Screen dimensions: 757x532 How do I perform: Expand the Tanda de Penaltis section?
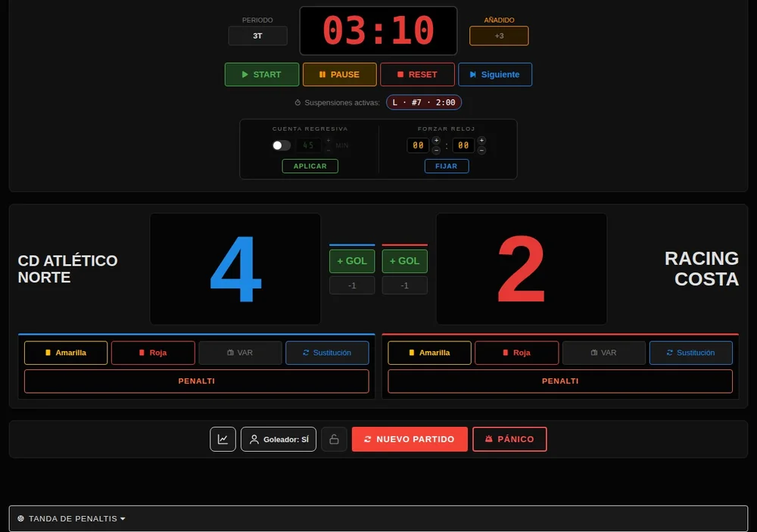[378, 518]
